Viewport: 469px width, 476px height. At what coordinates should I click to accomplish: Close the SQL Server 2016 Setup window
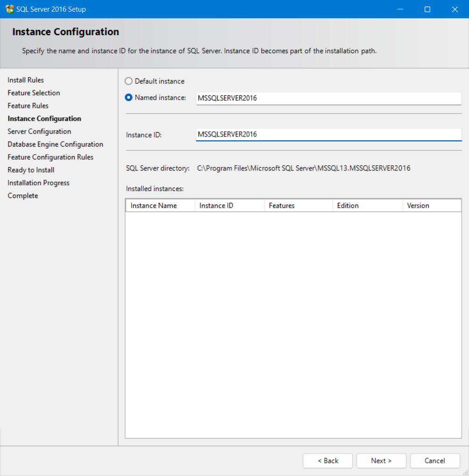[x=455, y=9]
